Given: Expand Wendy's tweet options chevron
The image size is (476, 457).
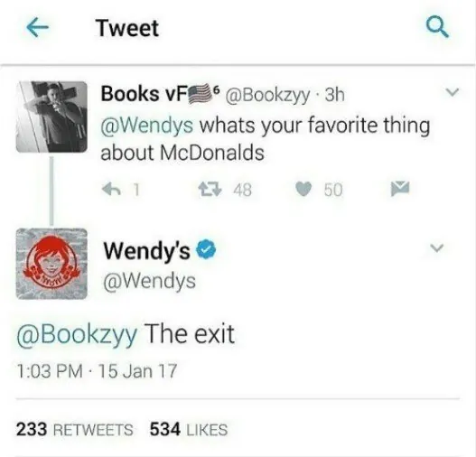Looking at the screenshot, I should pos(437,248).
